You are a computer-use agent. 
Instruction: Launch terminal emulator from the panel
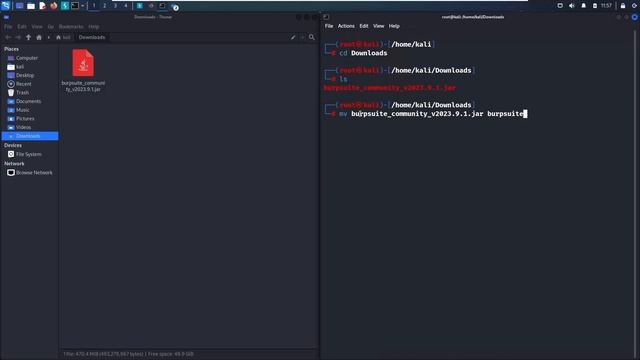click(75, 6)
